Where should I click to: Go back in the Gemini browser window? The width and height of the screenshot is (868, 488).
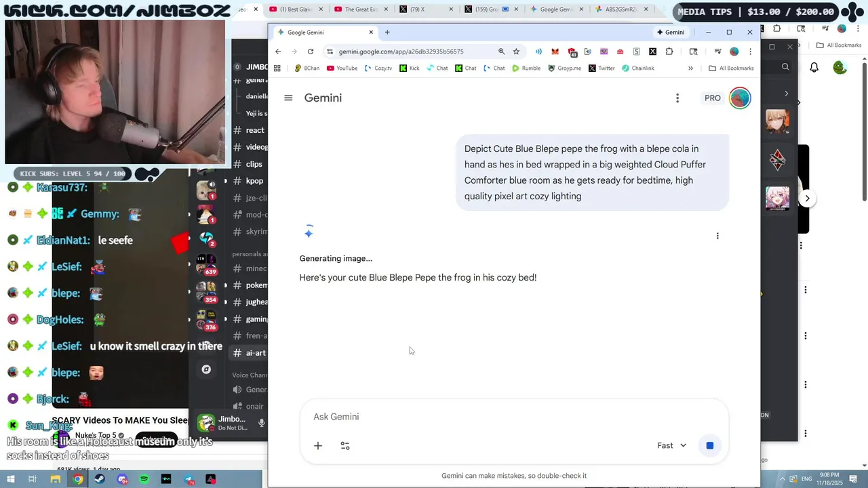click(x=278, y=52)
